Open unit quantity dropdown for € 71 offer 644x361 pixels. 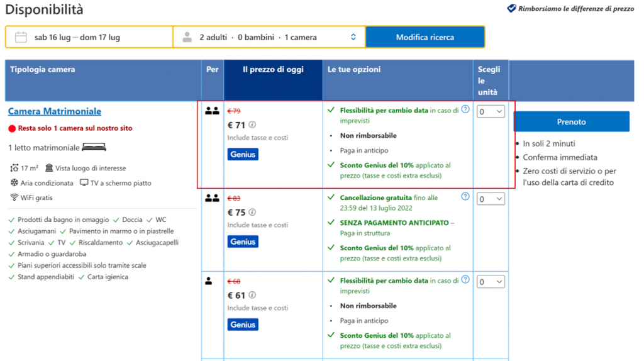(x=491, y=111)
